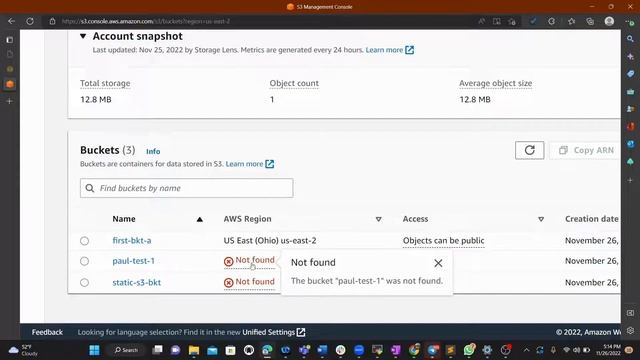Reload the browser page

click(x=30, y=21)
